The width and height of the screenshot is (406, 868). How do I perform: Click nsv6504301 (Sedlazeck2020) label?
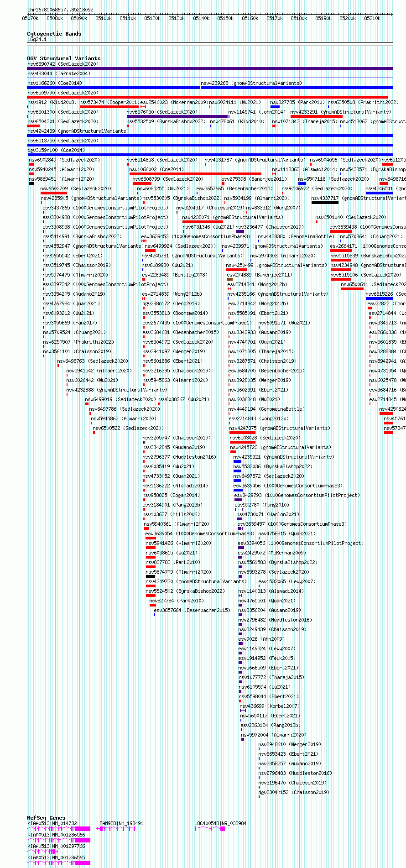[62, 122]
